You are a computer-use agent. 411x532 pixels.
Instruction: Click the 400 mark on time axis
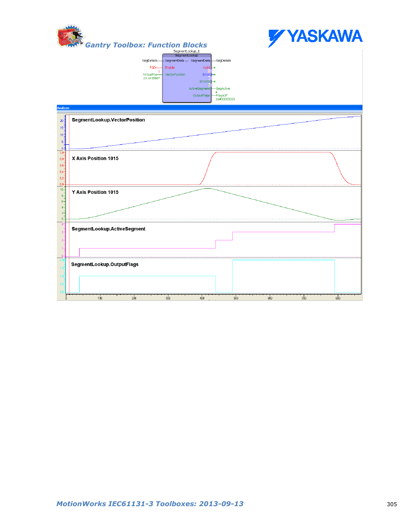202,298
